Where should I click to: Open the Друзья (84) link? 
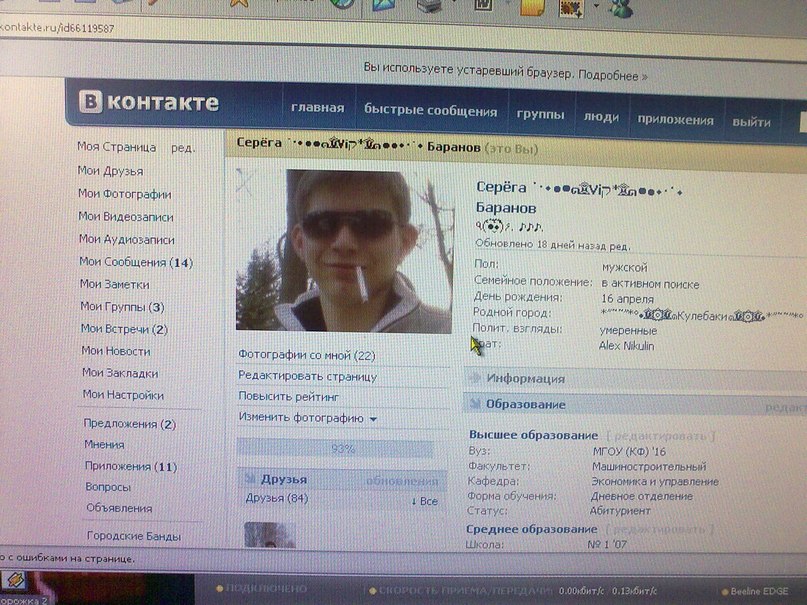click(277, 498)
